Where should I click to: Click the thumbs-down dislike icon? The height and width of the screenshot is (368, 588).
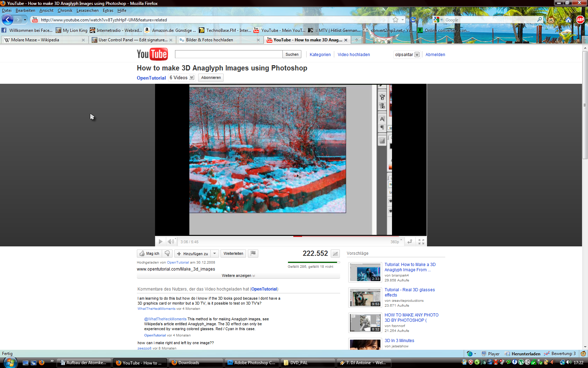pos(167,253)
